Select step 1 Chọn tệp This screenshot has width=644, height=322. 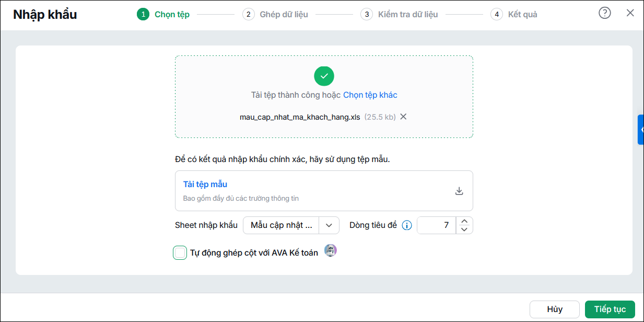tap(163, 14)
